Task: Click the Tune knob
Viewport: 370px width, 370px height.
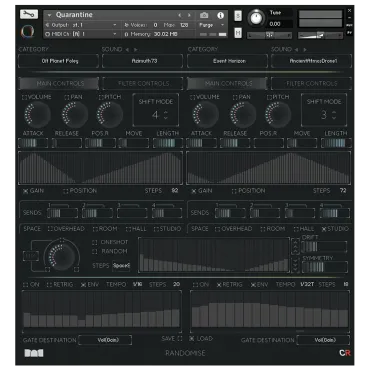Action: (x=256, y=18)
